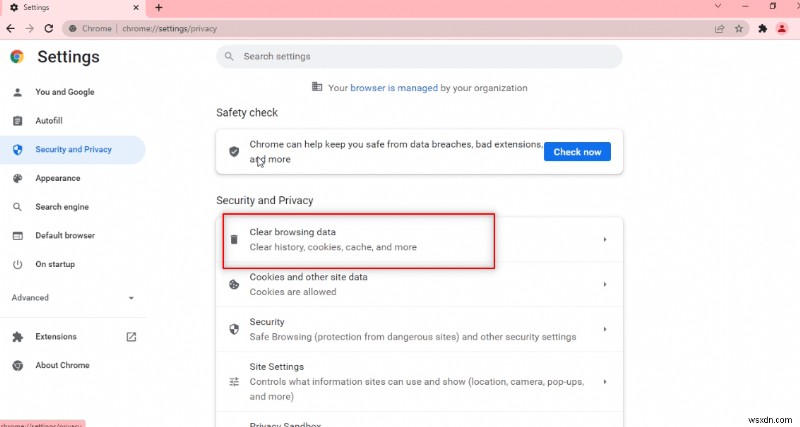
Task: Open the tab search dropdown chevron
Action: pyautogui.click(x=718, y=7)
